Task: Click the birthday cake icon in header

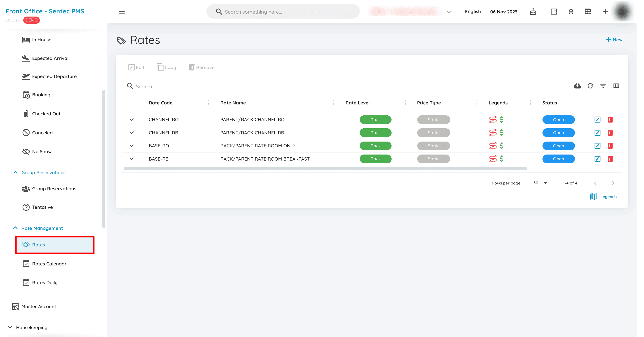Action: click(x=533, y=11)
